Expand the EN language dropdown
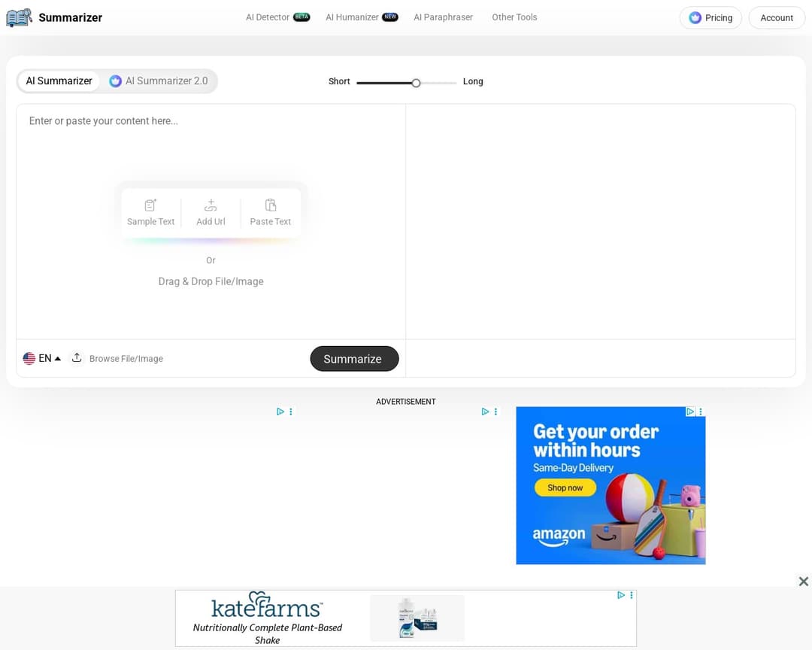 pyautogui.click(x=50, y=359)
